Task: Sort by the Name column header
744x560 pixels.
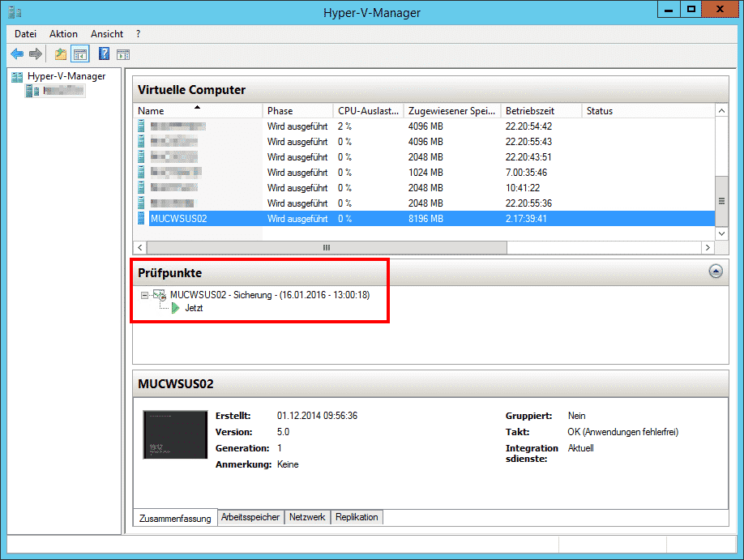Action: 198,110
